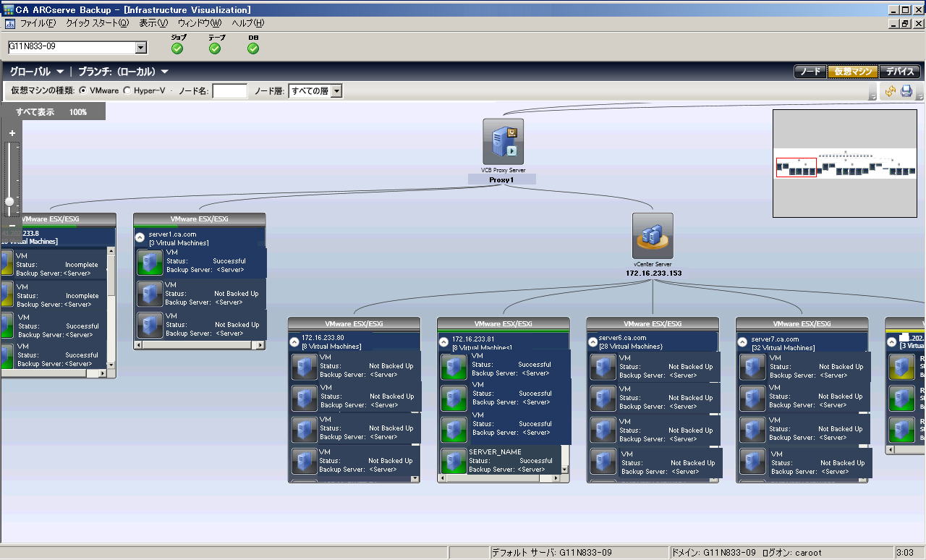Screen dimensions: 926x560
Task: Open the G11N833-09 server dropdown
Action: coord(141,48)
